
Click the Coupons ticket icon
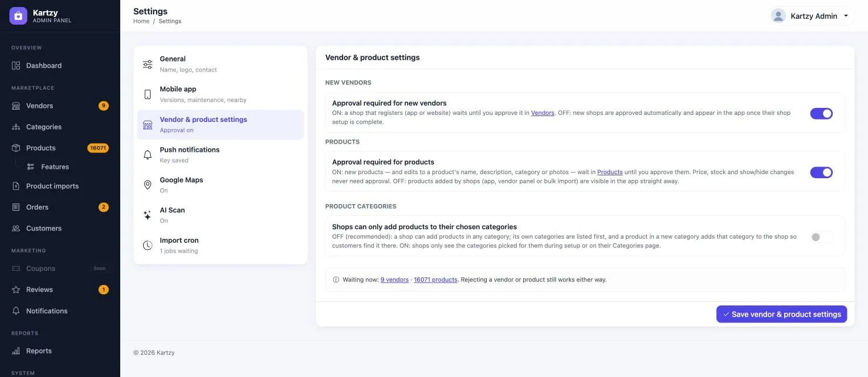click(x=16, y=269)
